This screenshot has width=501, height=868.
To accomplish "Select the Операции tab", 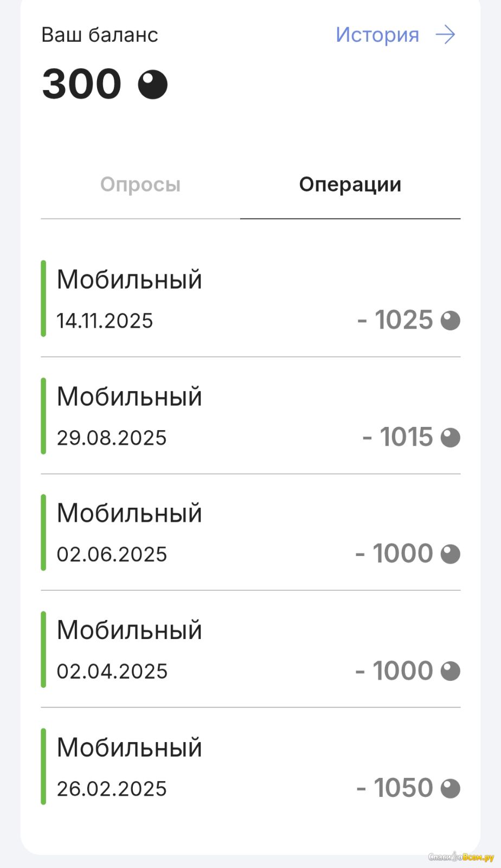I will click(350, 185).
